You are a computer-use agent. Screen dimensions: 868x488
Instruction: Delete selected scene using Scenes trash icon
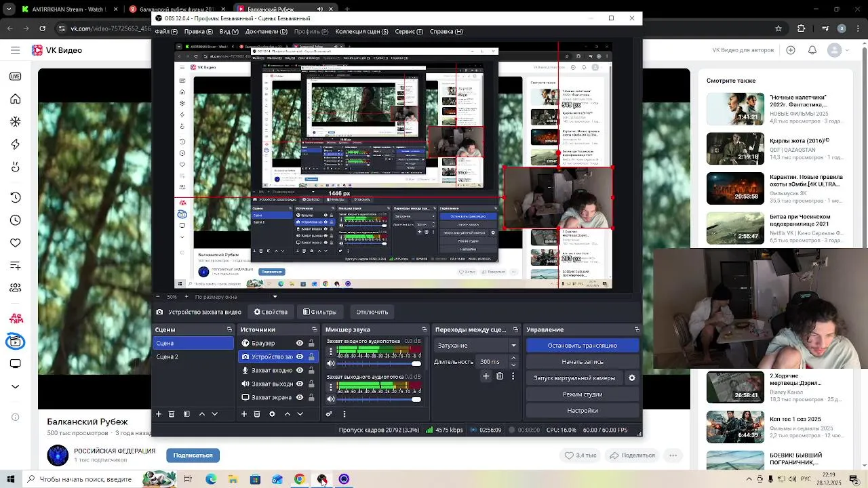click(172, 414)
